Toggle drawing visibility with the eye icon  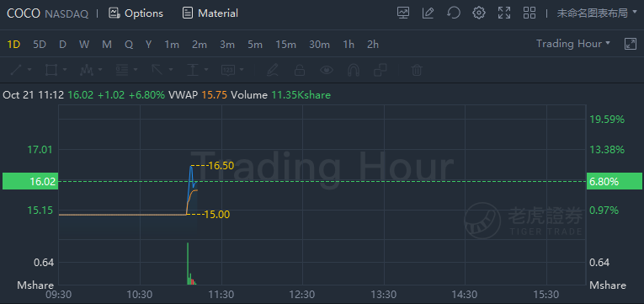(327, 70)
